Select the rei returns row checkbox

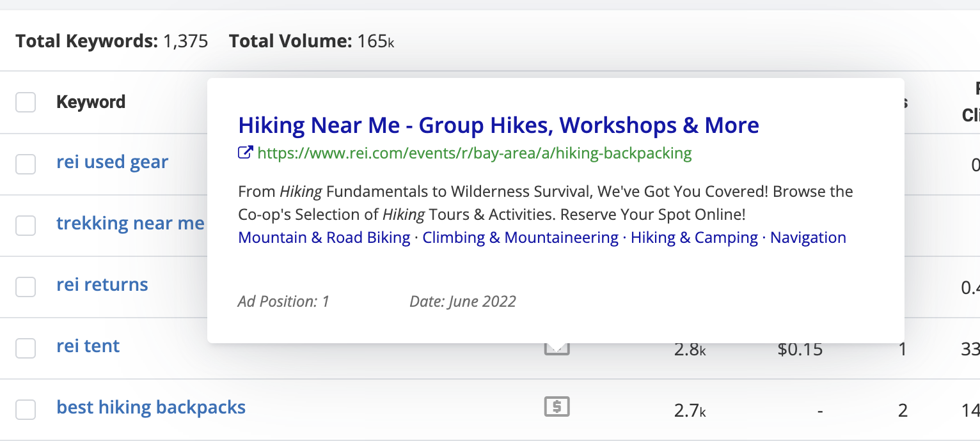tap(26, 287)
